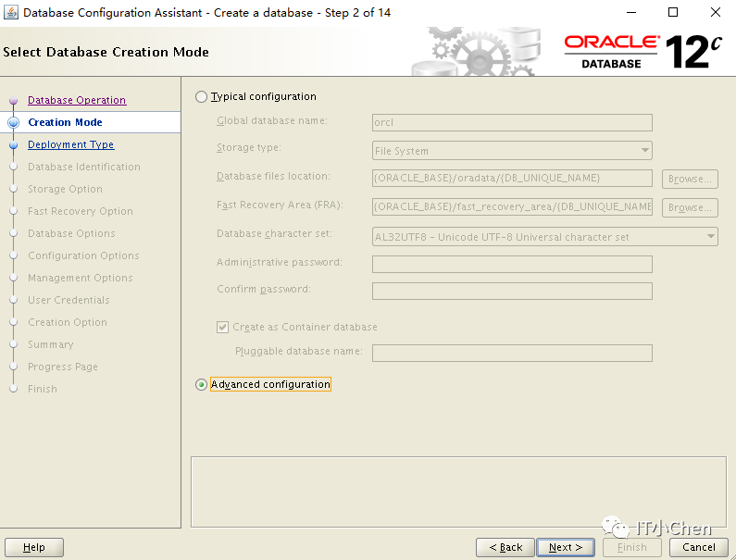
Task: Proceed with the Next button
Action: click(566, 547)
